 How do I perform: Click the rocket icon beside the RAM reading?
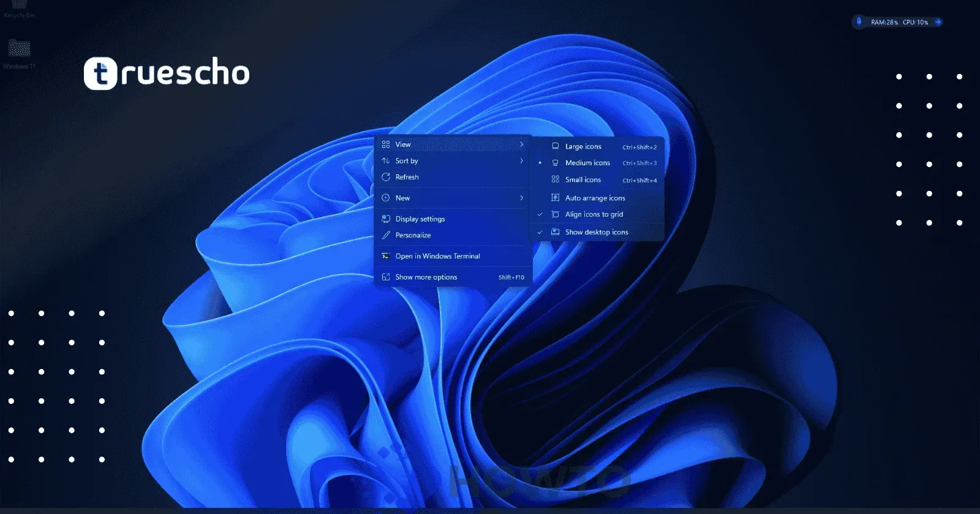pyautogui.click(x=859, y=22)
